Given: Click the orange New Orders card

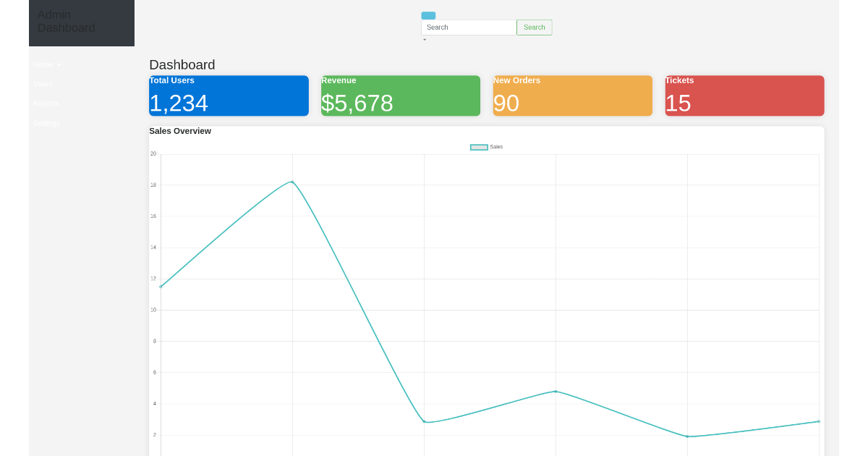Looking at the screenshot, I should tap(572, 95).
